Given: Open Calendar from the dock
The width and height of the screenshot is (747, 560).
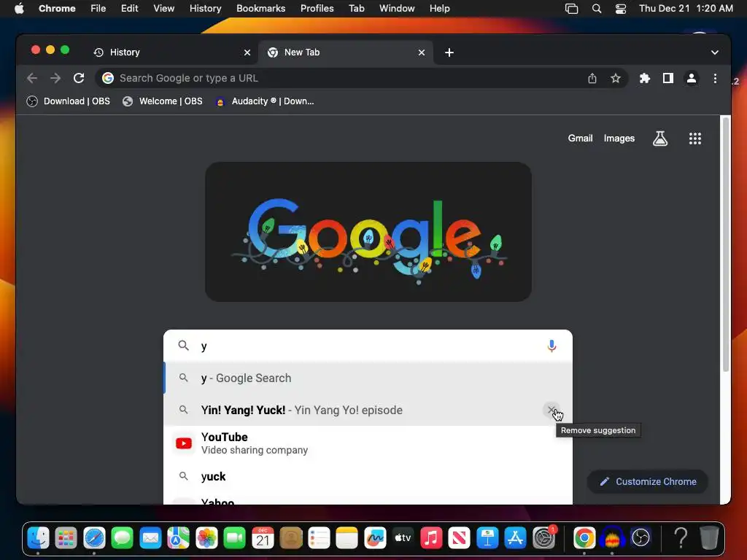Looking at the screenshot, I should (x=263, y=538).
